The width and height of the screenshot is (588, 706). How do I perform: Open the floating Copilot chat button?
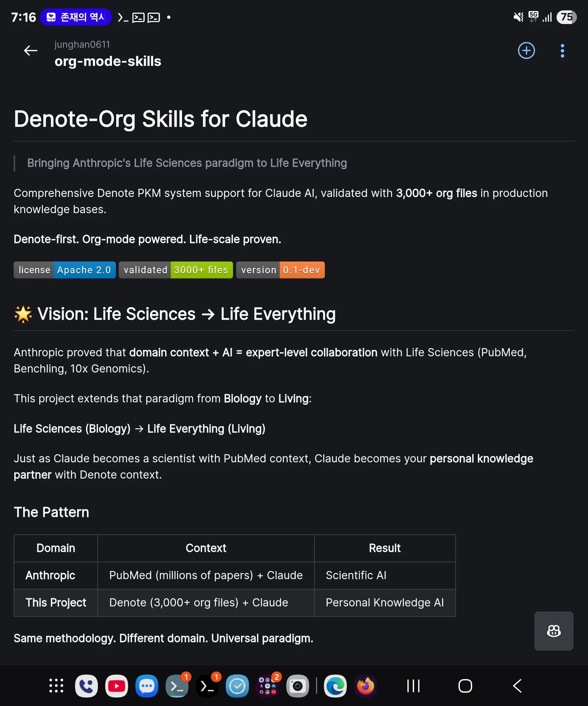(553, 631)
